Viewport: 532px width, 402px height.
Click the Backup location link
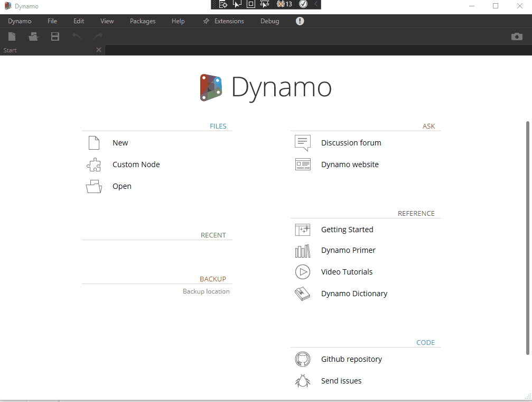[x=206, y=291]
